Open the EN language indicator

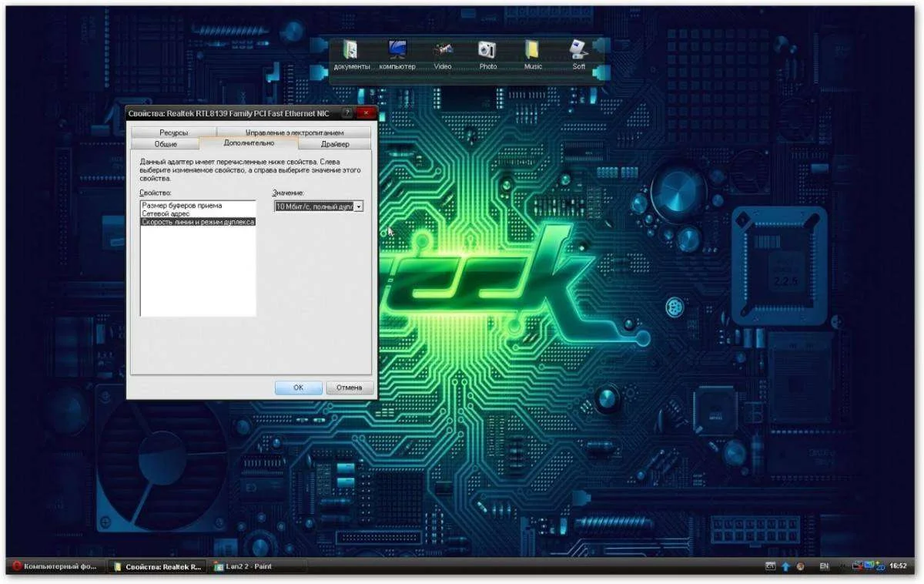824,566
